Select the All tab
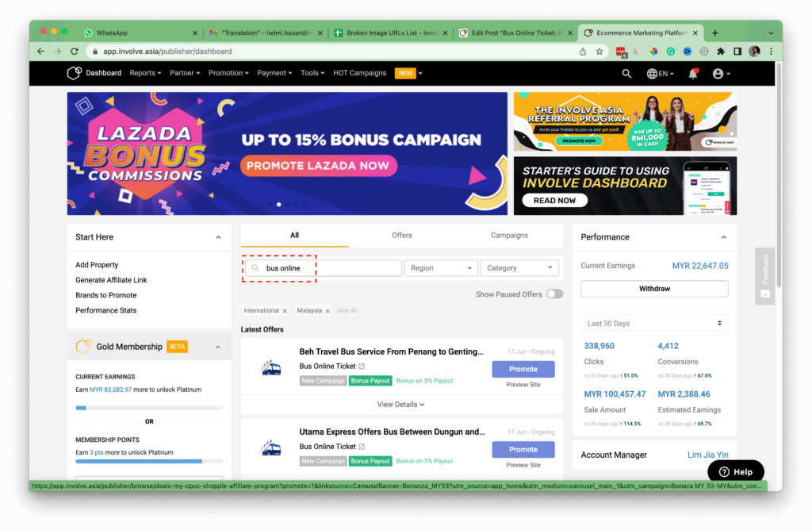The image size is (812, 530). pos(294,235)
